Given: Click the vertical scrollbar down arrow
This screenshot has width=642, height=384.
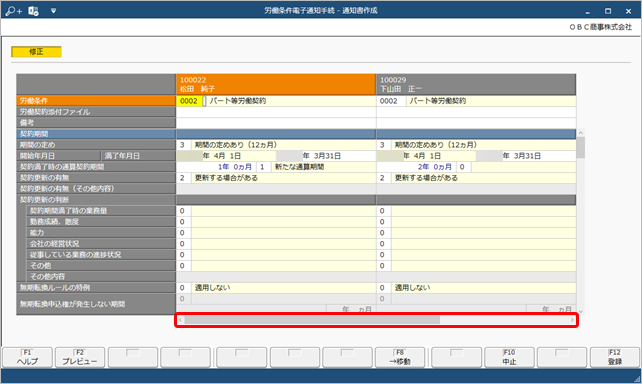Looking at the screenshot, I should pos(581,312).
